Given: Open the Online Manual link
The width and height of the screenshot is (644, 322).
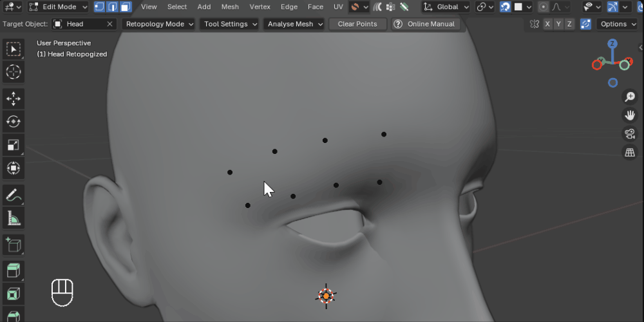Looking at the screenshot, I should 425,24.
